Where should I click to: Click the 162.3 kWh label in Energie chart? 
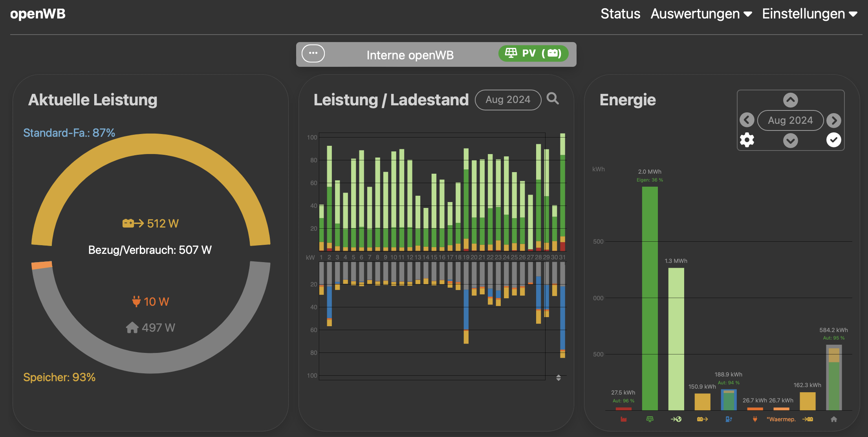click(807, 385)
